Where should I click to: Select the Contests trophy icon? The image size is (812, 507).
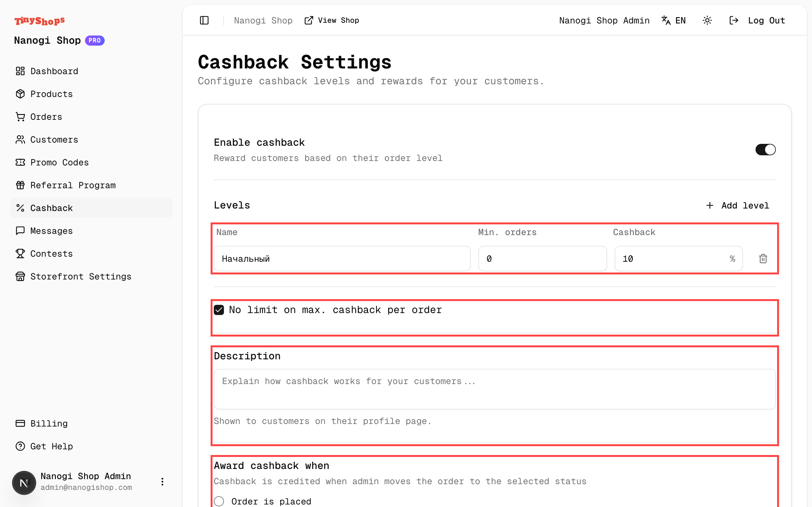[x=20, y=253]
